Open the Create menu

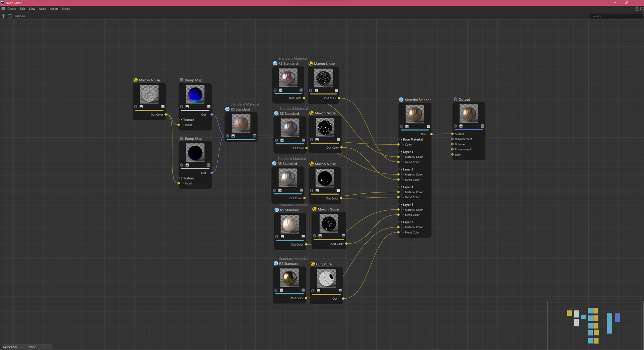(x=12, y=9)
